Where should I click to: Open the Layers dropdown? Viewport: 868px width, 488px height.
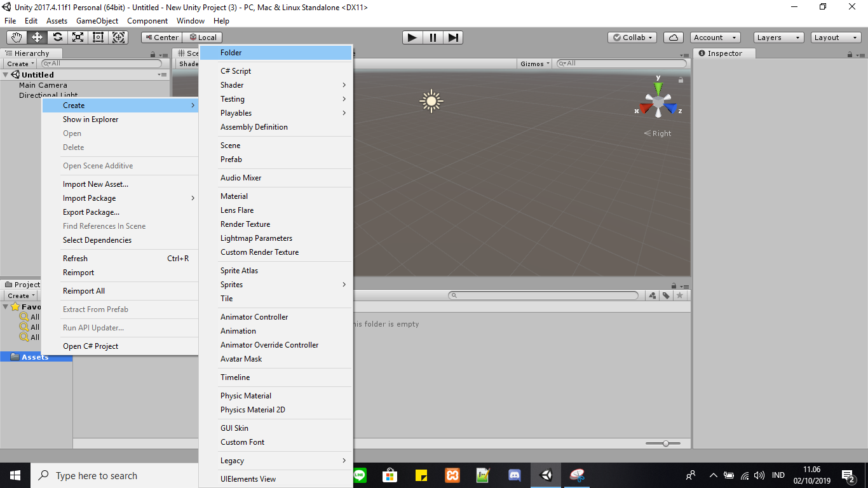[x=778, y=37]
